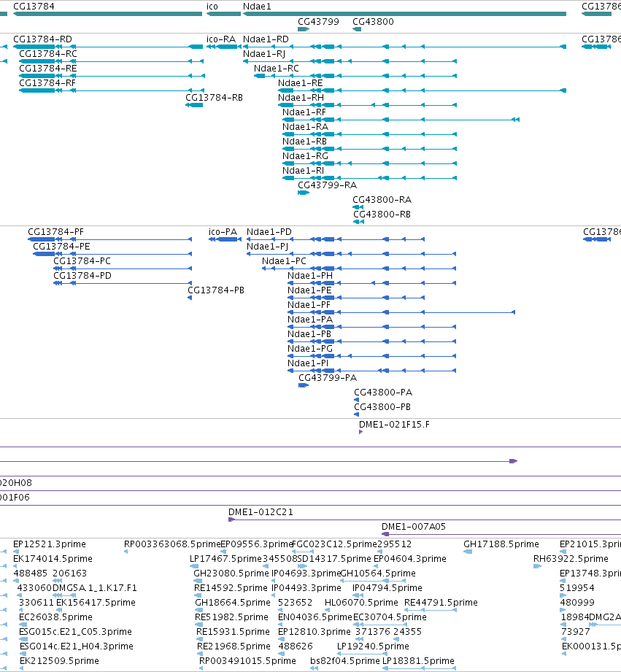Click EST EK174014.5prime
The image size is (621, 672).
coord(53,558)
